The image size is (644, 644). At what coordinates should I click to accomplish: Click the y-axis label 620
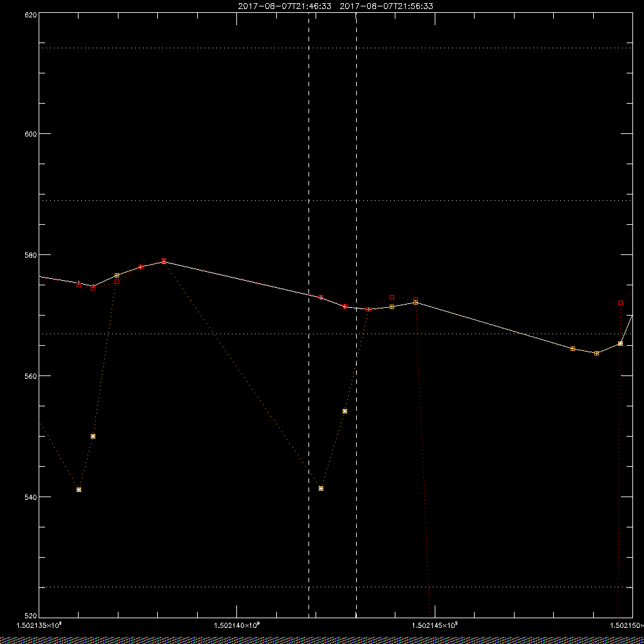[31, 15]
